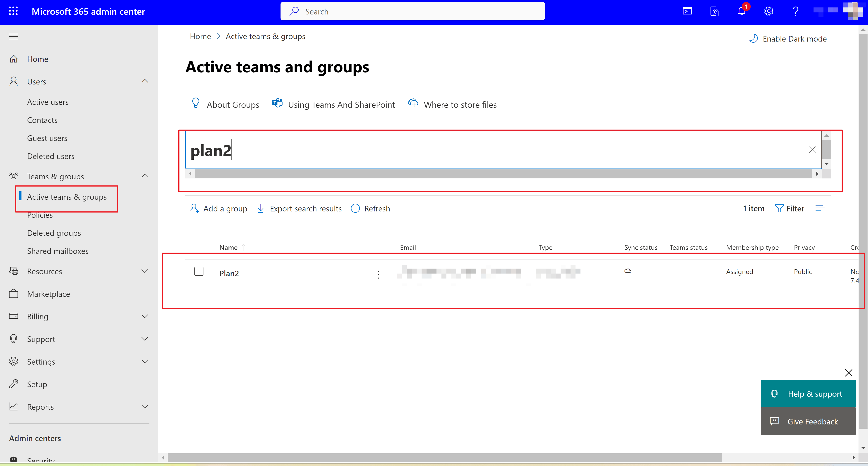Open the notifications bell icon
This screenshot has width=868, height=466.
click(x=741, y=11)
